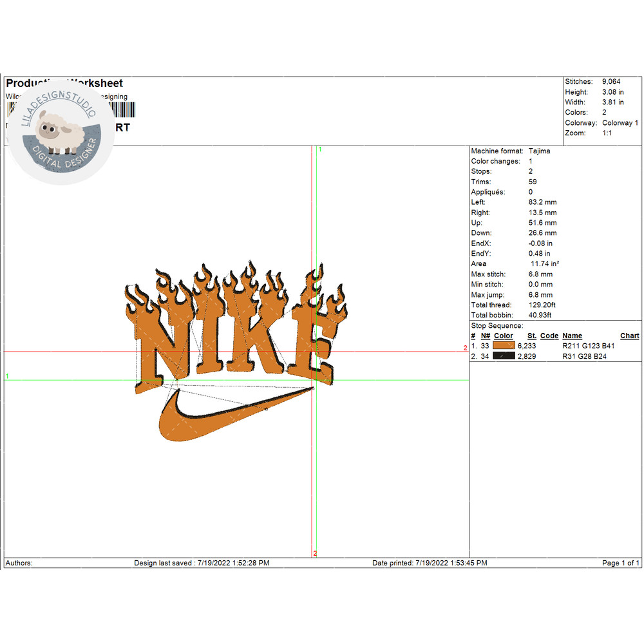
Task: Click the red 2 marker at the right of the horizontal guide
Action: pos(465,348)
